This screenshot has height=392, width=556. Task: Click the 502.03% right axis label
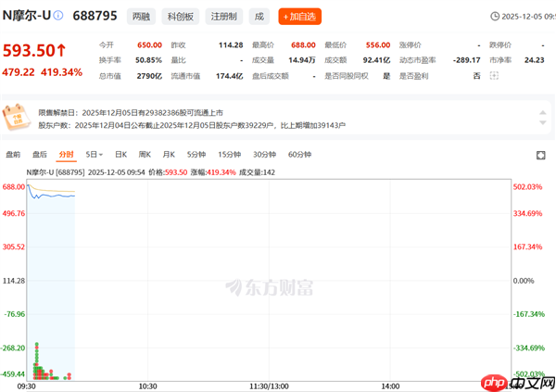(x=527, y=187)
